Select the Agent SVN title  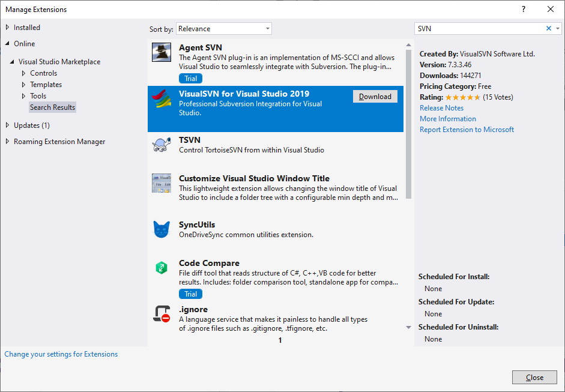tap(201, 47)
